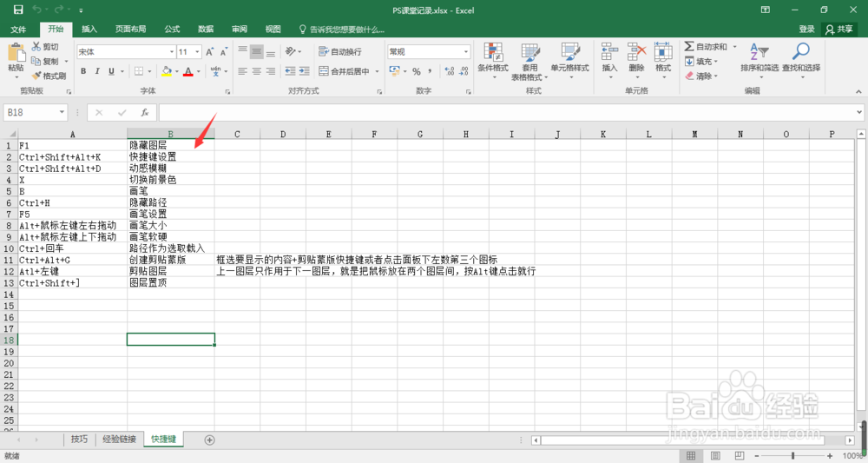This screenshot has width=868, height=463.
Task: Click the Copy icon
Action: click(x=36, y=61)
